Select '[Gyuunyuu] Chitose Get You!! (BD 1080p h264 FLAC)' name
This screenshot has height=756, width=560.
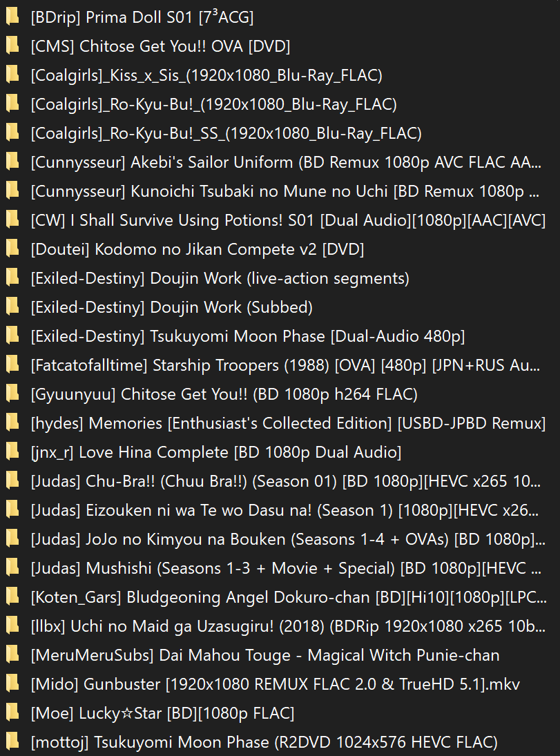pyautogui.click(x=224, y=394)
